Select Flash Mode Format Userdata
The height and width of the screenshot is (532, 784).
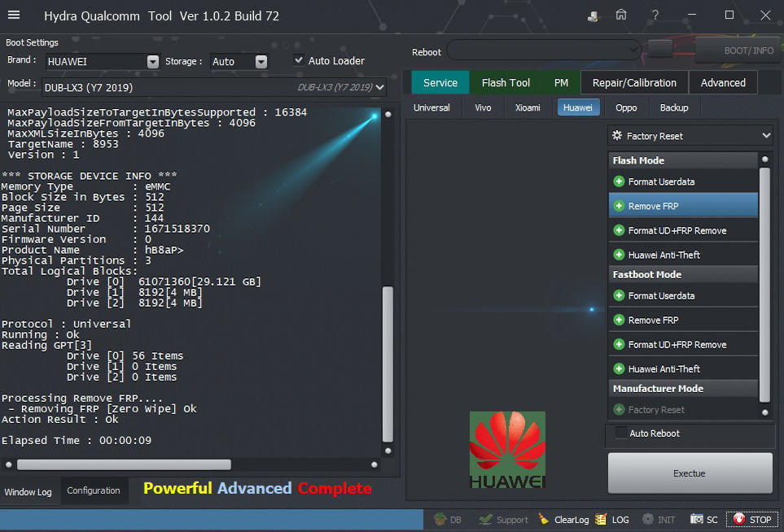pyautogui.click(x=683, y=182)
